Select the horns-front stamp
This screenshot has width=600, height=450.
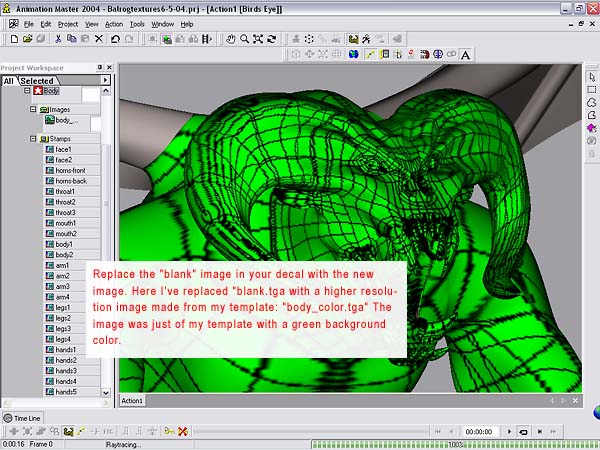coord(70,170)
